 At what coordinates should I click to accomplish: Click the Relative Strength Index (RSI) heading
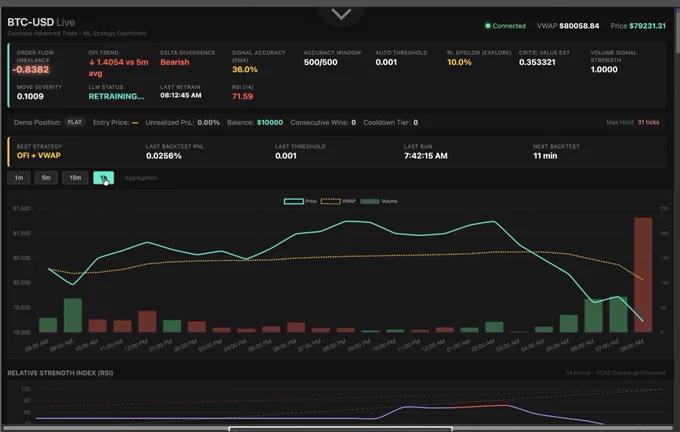60,373
